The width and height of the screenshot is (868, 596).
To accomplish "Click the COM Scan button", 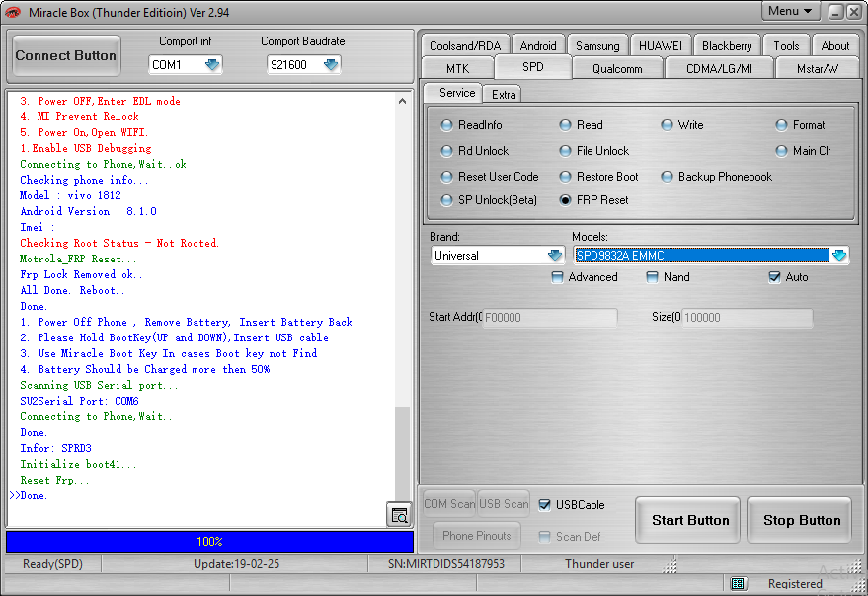I will coord(449,504).
